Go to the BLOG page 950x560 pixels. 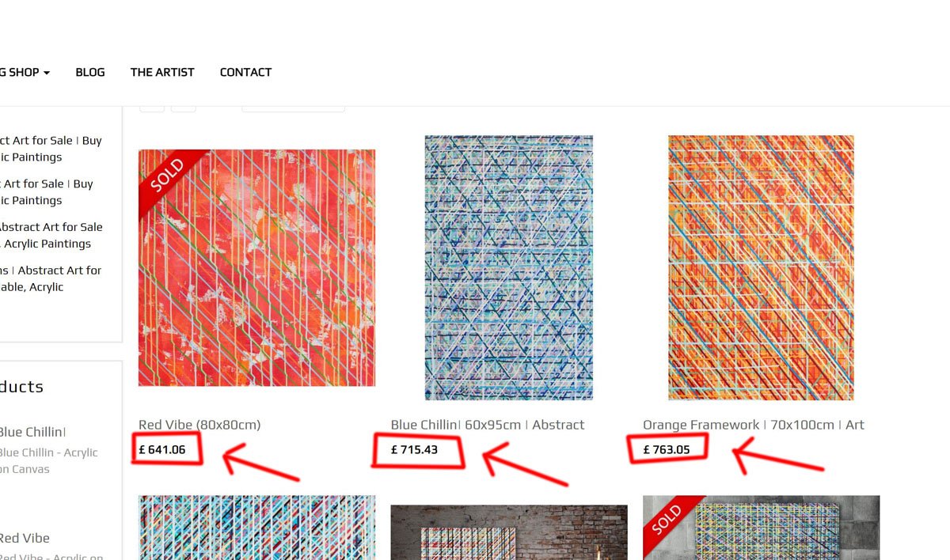[x=90, y=72]
